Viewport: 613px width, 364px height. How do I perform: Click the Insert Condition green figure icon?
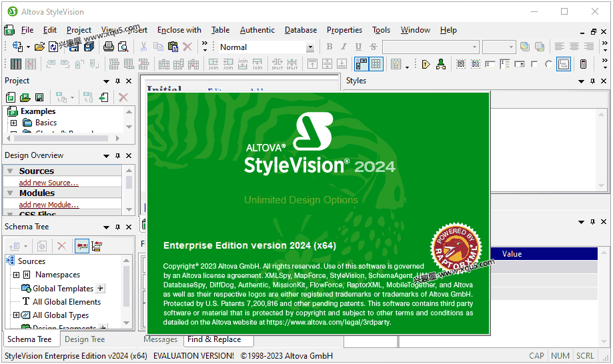click(x=441, y=64)
